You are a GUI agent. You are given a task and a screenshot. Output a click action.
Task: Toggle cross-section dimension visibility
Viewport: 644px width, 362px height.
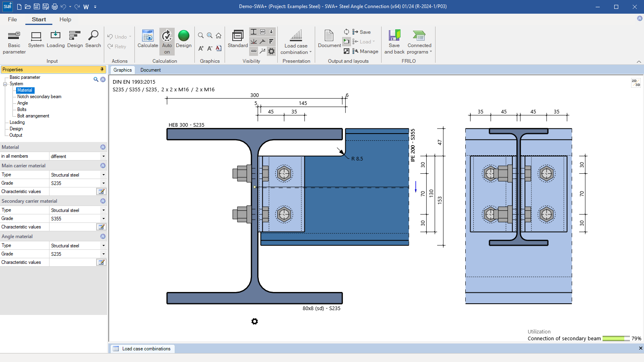coord(254,32)
